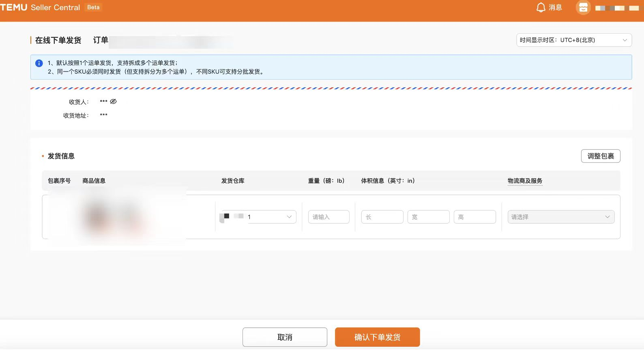Click the notification bell icon
Image resolution: width=644 pixels, height=350 pixels.
point(541,8)
